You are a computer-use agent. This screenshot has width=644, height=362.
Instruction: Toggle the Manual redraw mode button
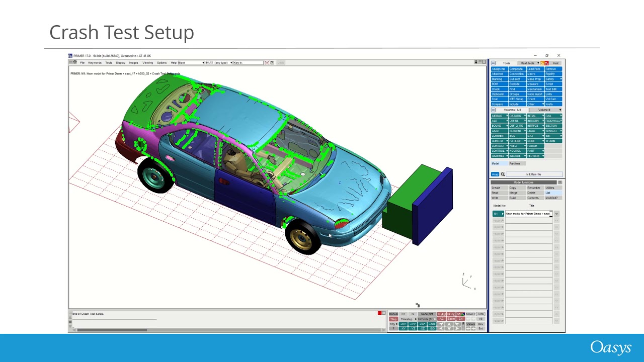click(x=393, y=314)
